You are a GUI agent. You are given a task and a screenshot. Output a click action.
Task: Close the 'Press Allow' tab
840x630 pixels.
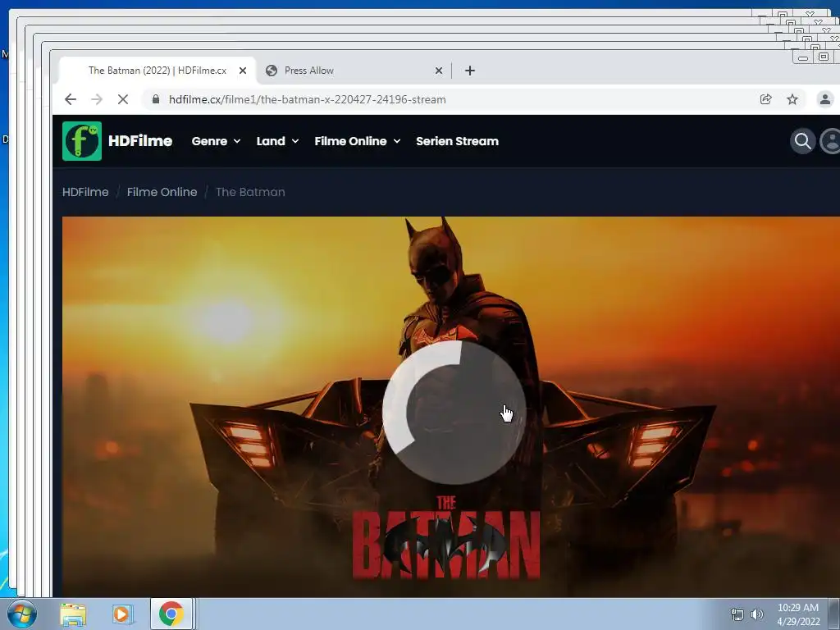tap(439, 71)
